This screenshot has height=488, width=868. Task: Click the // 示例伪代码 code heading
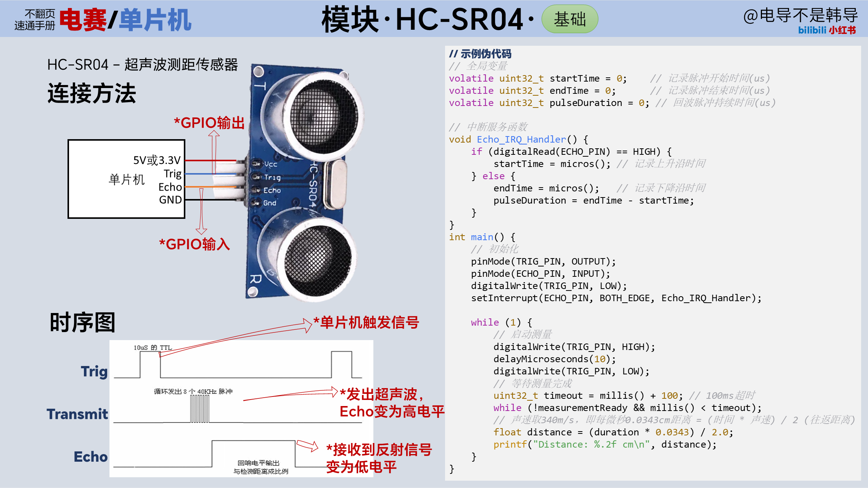tap(480, 54)
